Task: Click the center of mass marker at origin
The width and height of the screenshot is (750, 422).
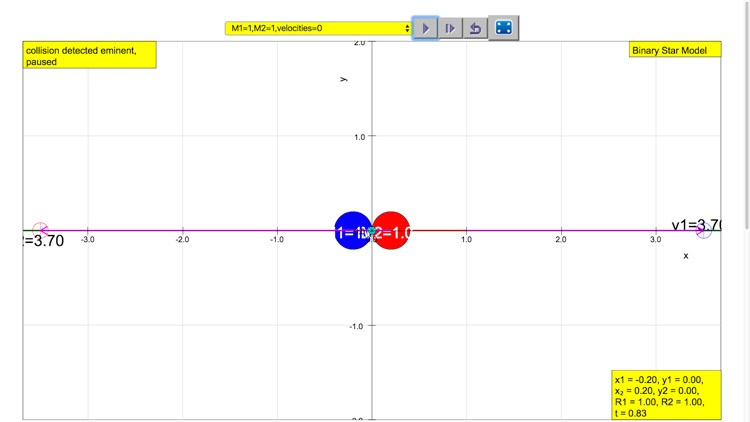Action: point(372,231)
